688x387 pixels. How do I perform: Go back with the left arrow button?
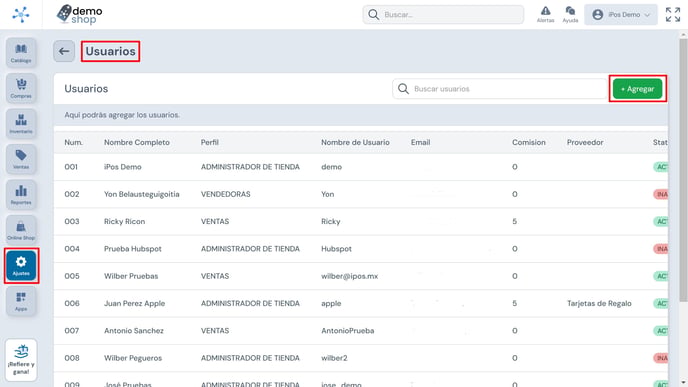[x=64, y=51]
